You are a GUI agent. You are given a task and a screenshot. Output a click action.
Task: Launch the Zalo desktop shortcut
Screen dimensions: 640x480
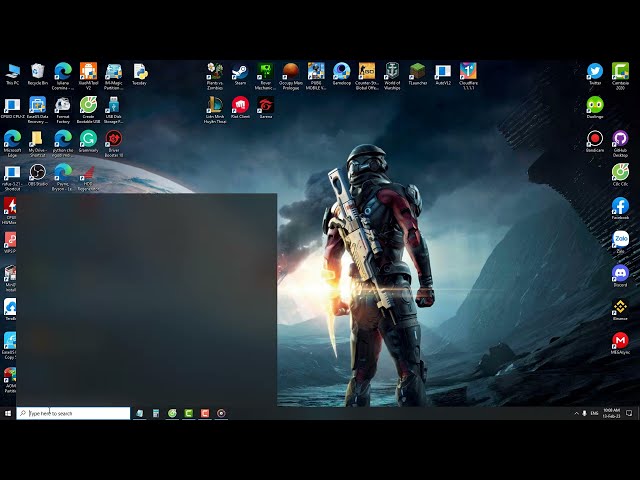click(x=620, y=242)
